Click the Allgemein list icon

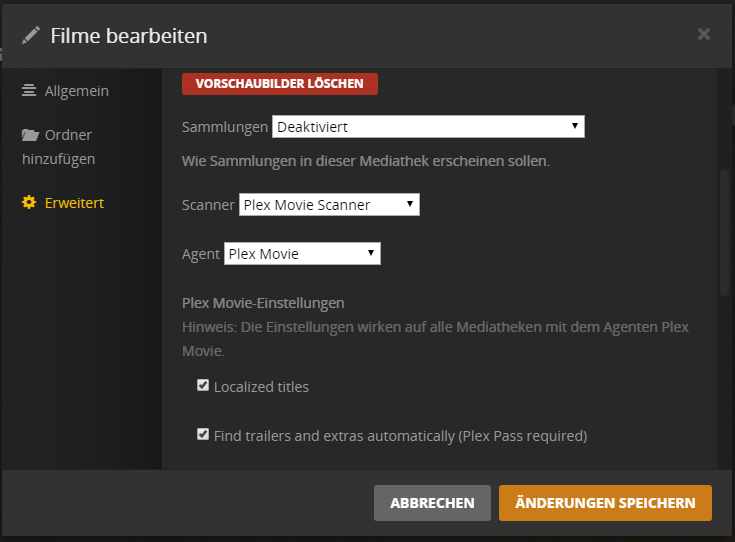[29, 90]
